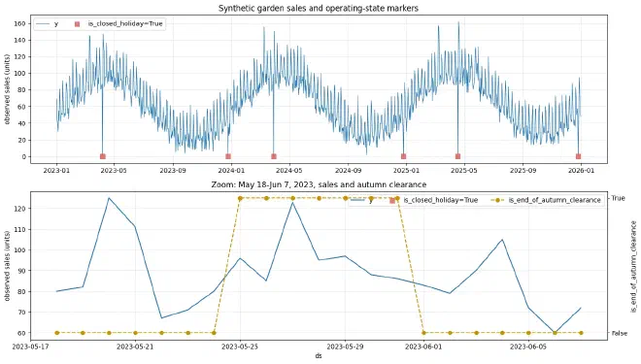Click the "2026-01" x-axis tick label

[x=581, y=171]
